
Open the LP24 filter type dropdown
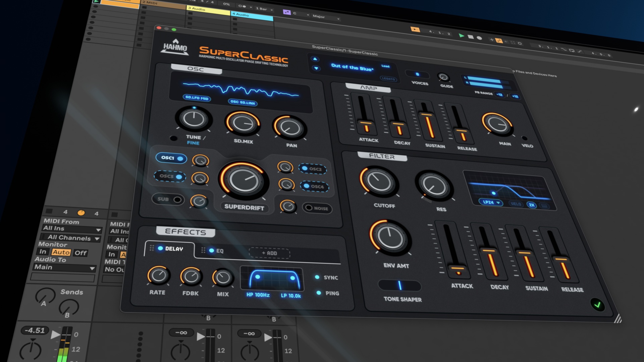(491, 202)
